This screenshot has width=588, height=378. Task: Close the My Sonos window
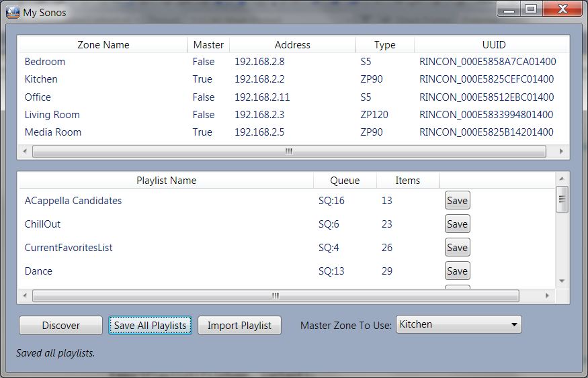pyautogui.click(x=562, y=9)
